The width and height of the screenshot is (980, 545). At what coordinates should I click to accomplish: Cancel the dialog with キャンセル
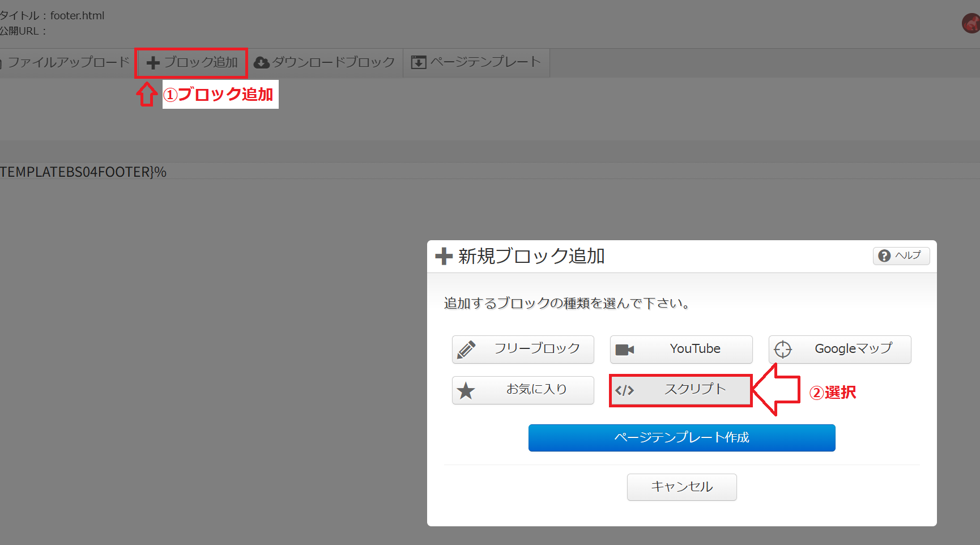pos(682,487)
